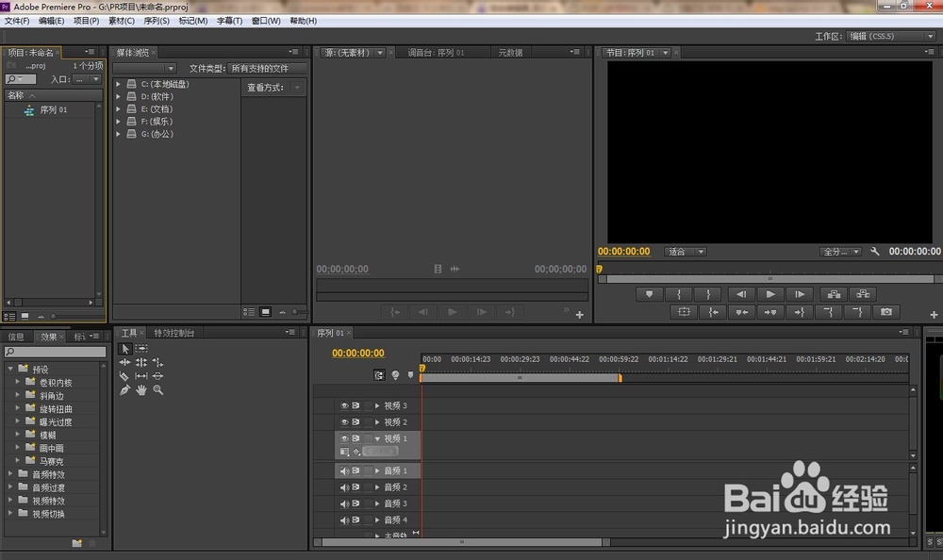This screenshot has height=560, width=943.
Task: Mute Audio 1 track speaker icon
Action: (x=344, y=471)
